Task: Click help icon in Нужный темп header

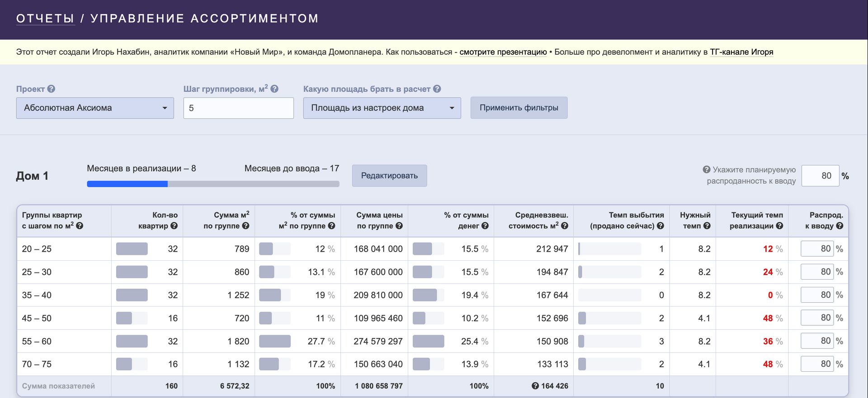Action: [x=707, y=226]
